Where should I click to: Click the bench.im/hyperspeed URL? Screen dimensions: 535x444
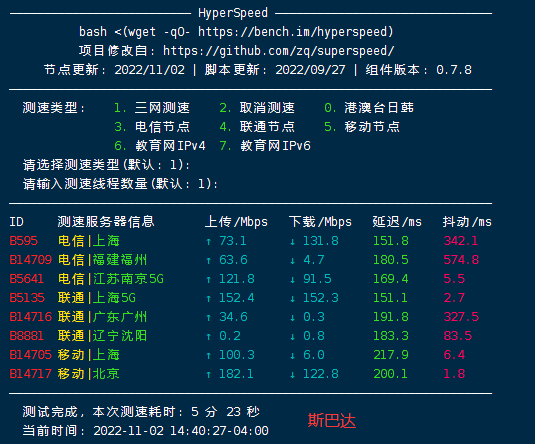tap(295, 32)
